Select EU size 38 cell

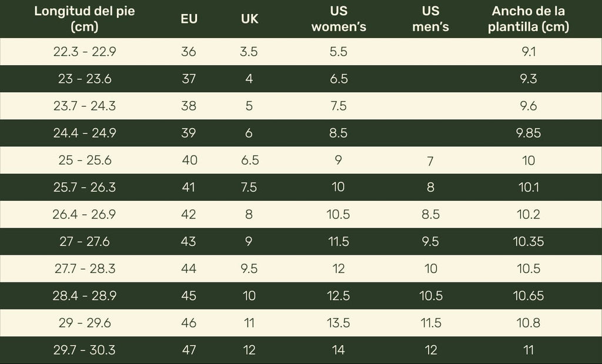click(189, 106)
